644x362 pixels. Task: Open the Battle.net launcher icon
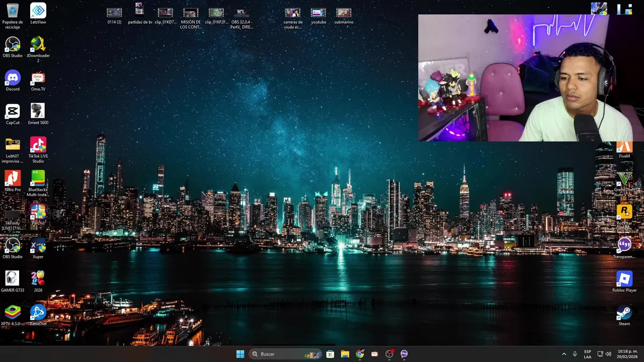[38, 315]
